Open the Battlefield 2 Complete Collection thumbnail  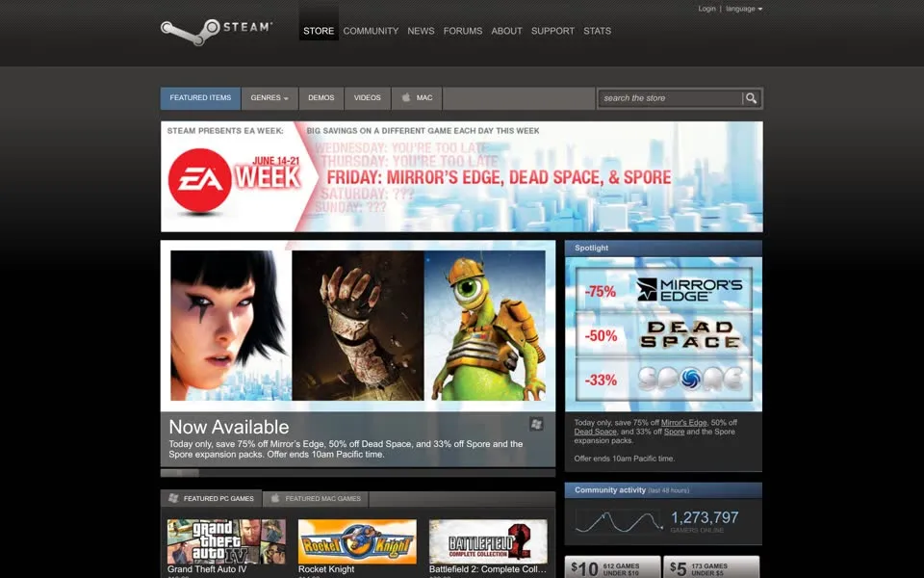(x=488, y=541)
